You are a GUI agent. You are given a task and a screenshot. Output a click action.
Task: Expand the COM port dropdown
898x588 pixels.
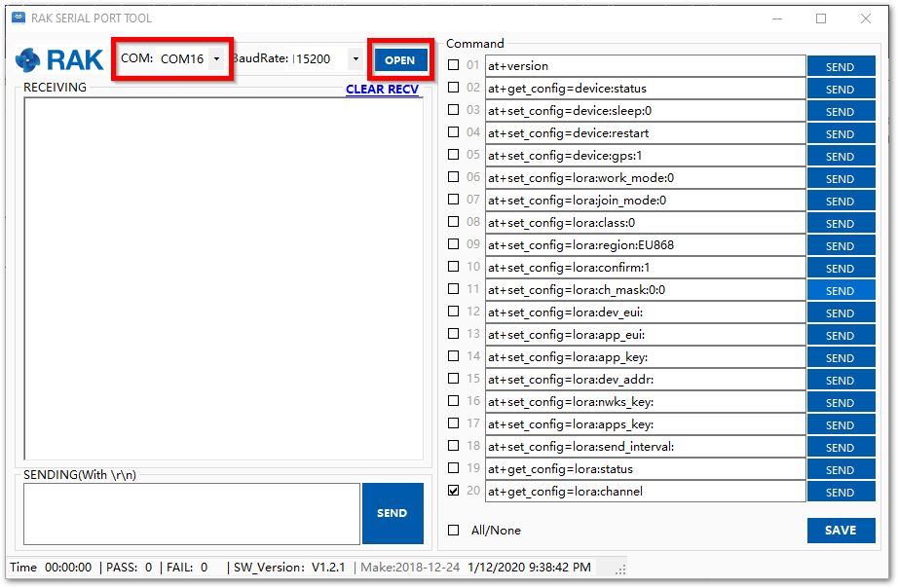(x=216, y=59)
